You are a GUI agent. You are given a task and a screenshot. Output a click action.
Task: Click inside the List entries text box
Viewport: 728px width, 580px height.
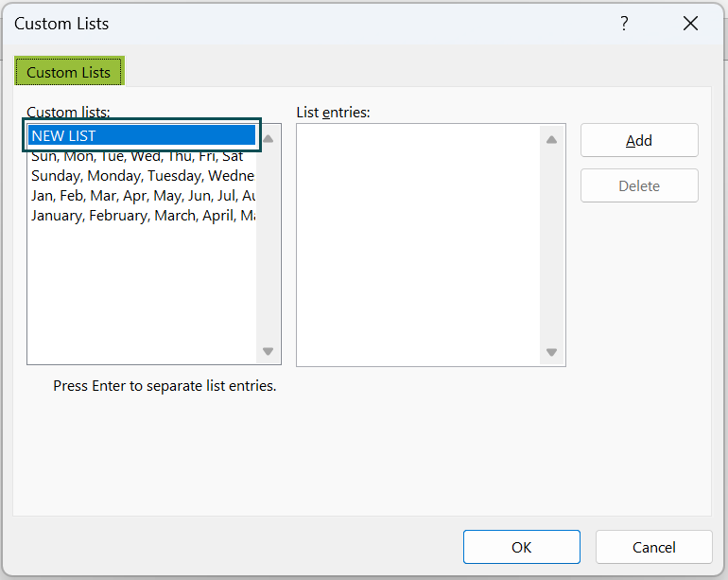tap(418, 245)
